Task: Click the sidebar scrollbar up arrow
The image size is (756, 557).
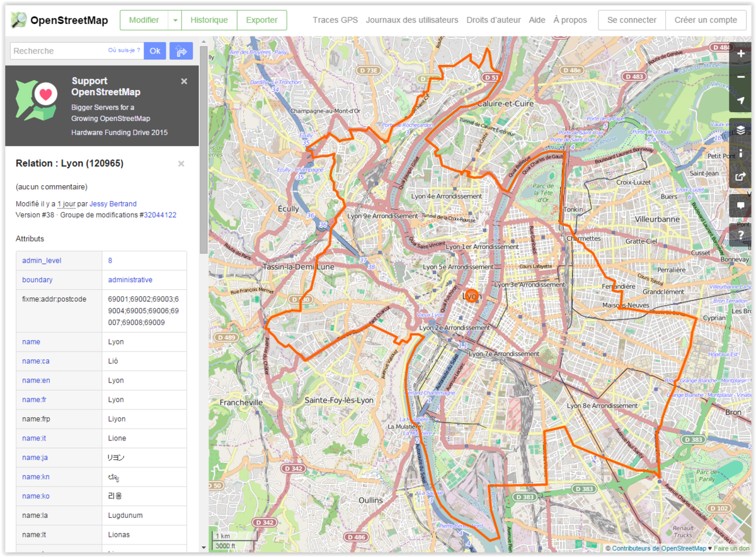Action: 203,43
